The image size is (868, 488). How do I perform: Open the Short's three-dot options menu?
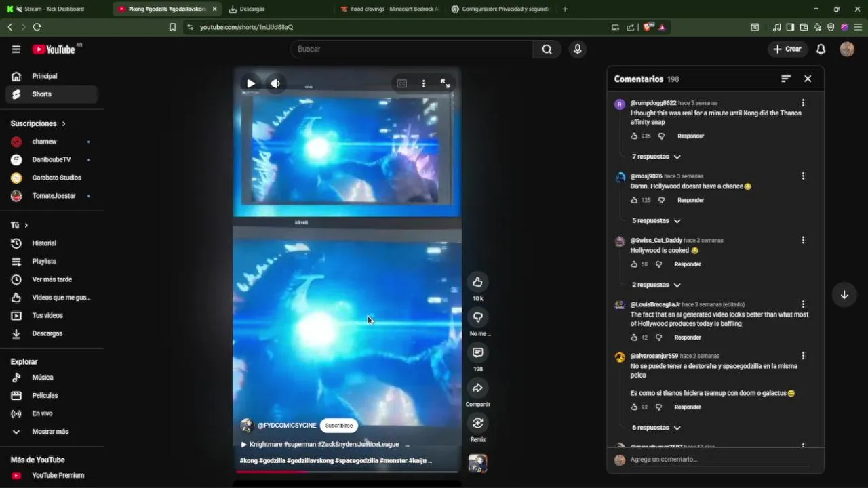[423, 83]
